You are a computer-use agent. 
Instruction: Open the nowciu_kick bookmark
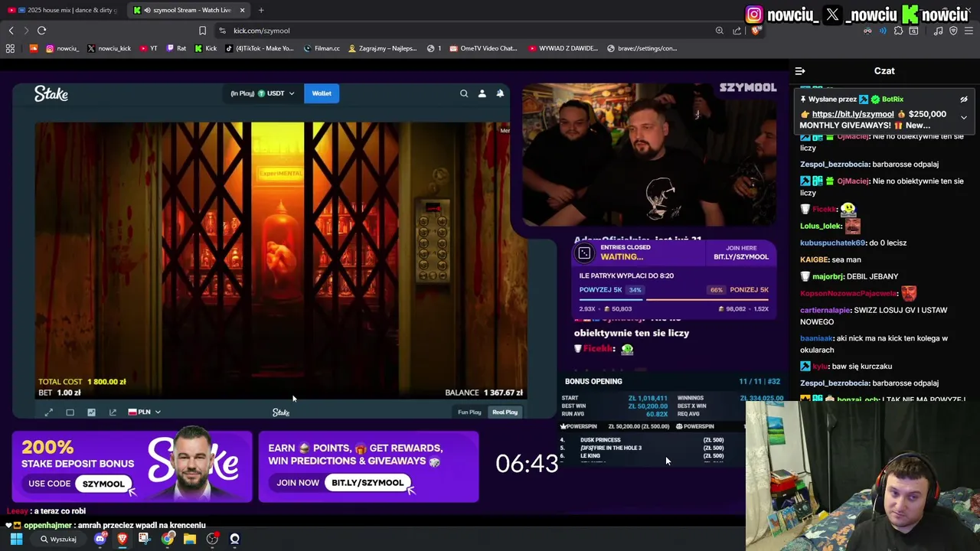click(x=108, y=48)
